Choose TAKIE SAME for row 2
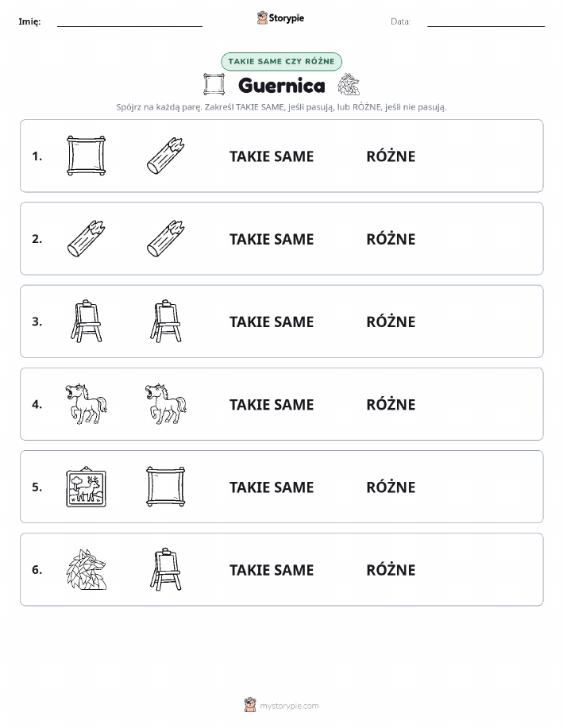The height and width of the screenshot is (728, 563). tap(272, 239)
